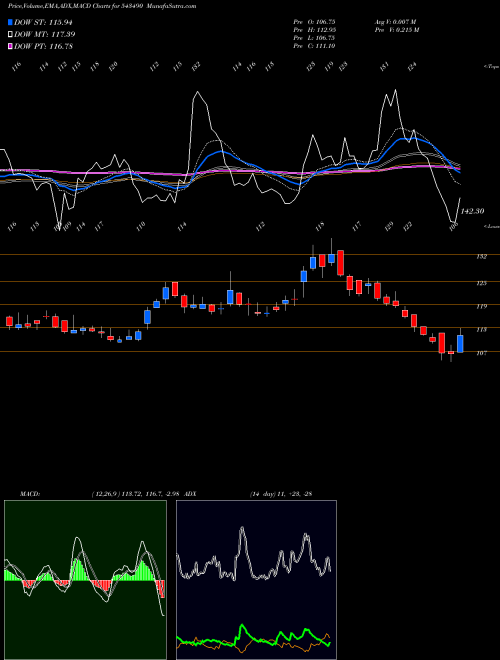This screenshot has height=660, width=500.
Task: Click the 'Pre C: 111.10' value
Action: 314,46
